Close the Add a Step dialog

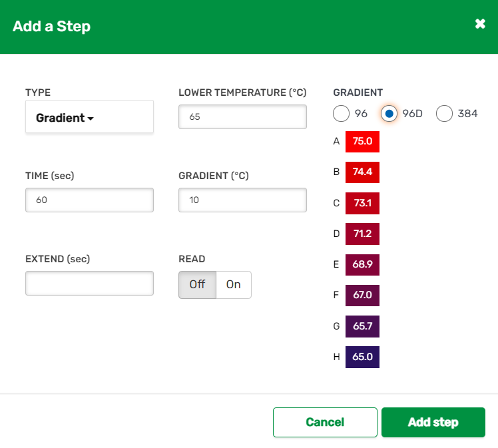point(480,24)
